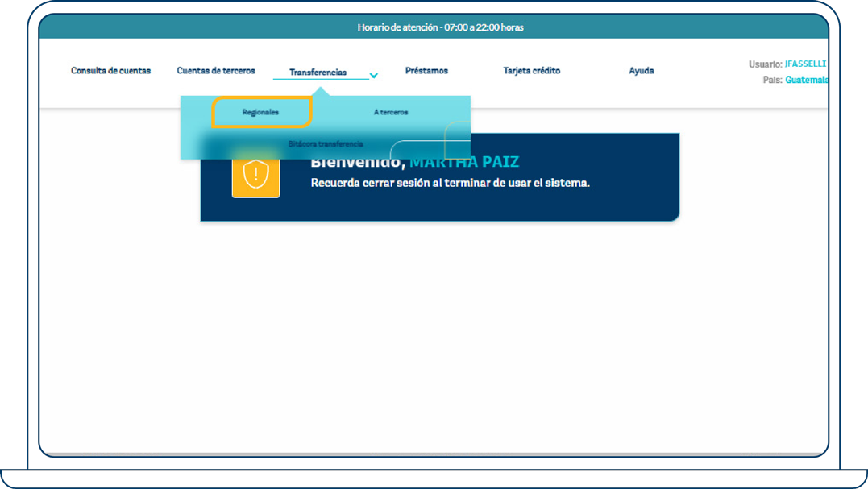This screenshot has width=868, height=489.
Task: Click the Horario de atención header bar
Action: pos(440,27)
